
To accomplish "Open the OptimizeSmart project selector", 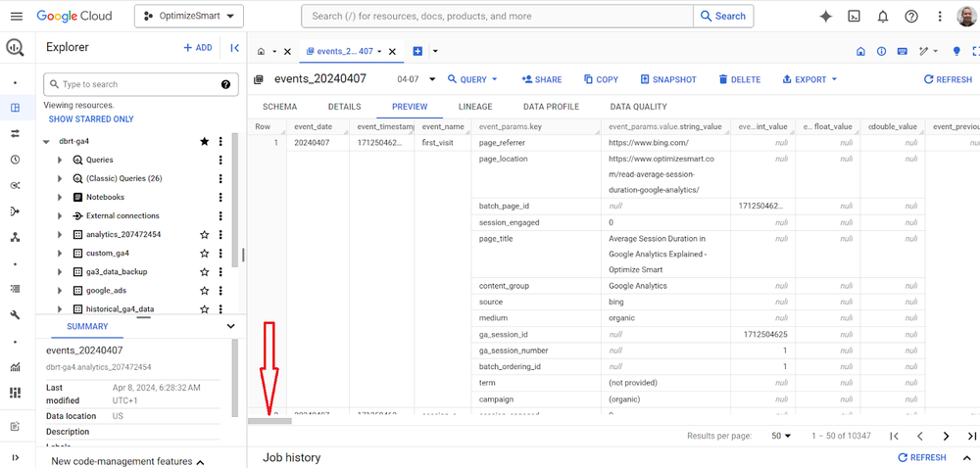I will point(188,17).
